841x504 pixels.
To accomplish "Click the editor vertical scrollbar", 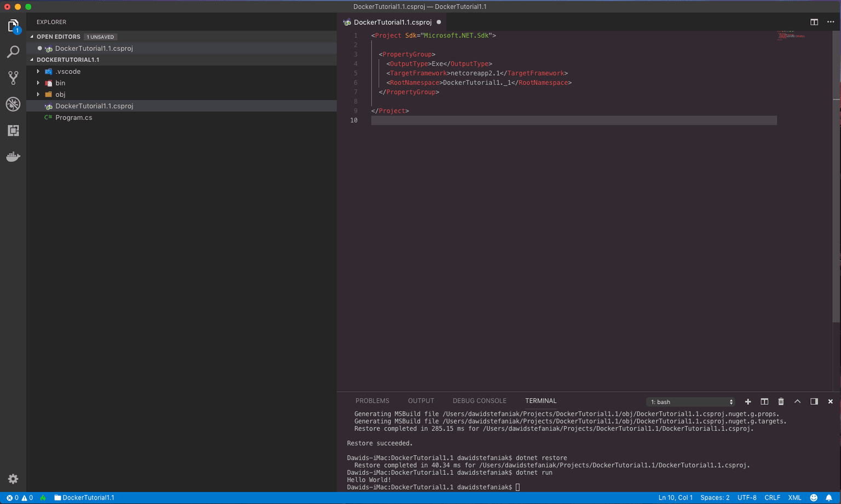I will (836, 175).
